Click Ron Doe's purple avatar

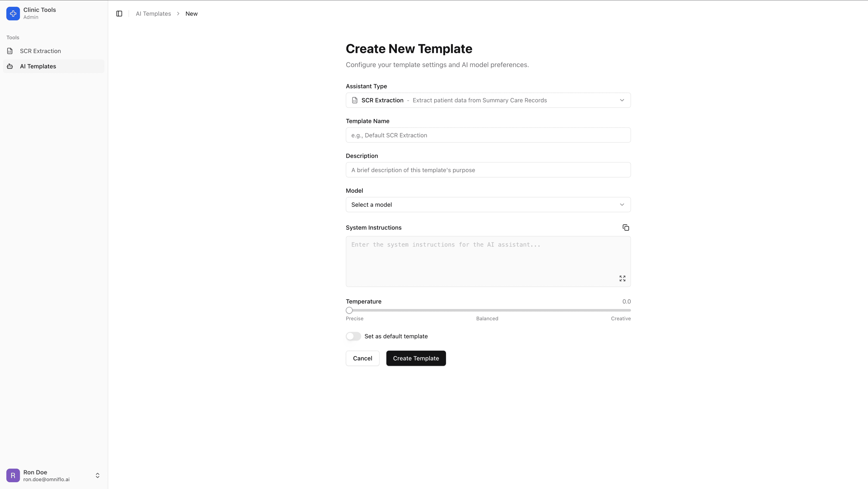coord(13,475)
